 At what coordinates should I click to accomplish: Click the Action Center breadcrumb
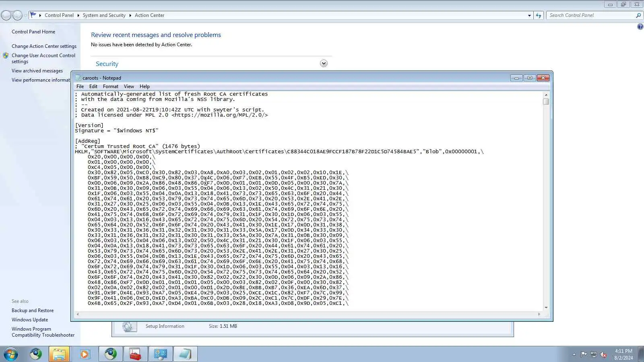coord(149,15)
